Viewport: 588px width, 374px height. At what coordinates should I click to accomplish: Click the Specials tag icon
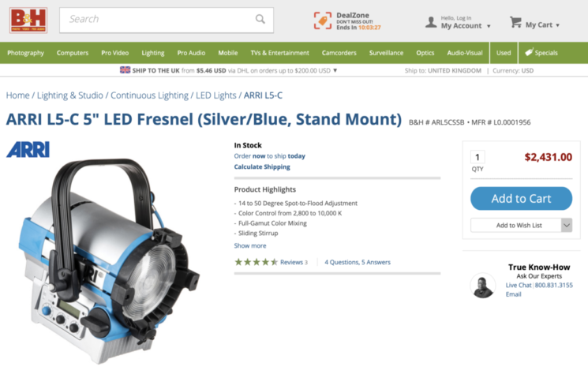pos(529,52)
